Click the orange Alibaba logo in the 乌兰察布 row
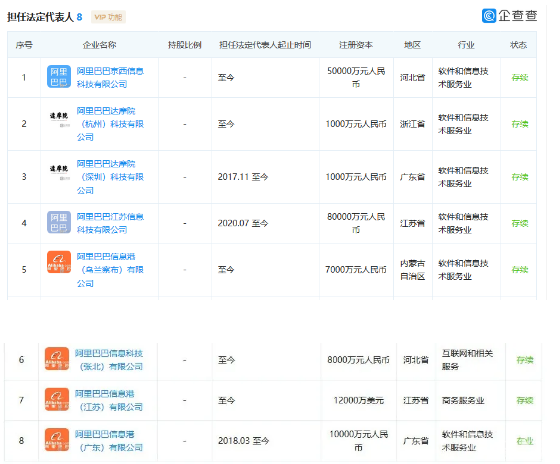Viewport: 560px width, 464px height. click(59, 262)
